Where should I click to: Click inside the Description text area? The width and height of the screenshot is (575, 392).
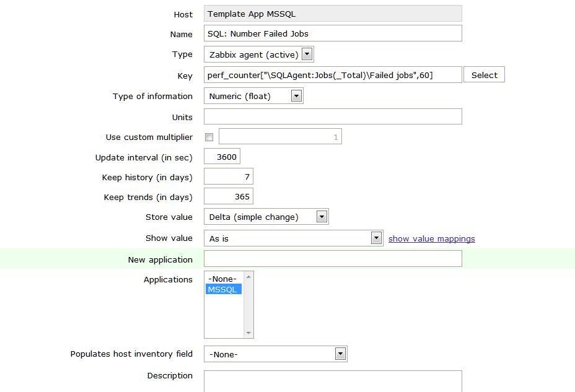(333, 381)
